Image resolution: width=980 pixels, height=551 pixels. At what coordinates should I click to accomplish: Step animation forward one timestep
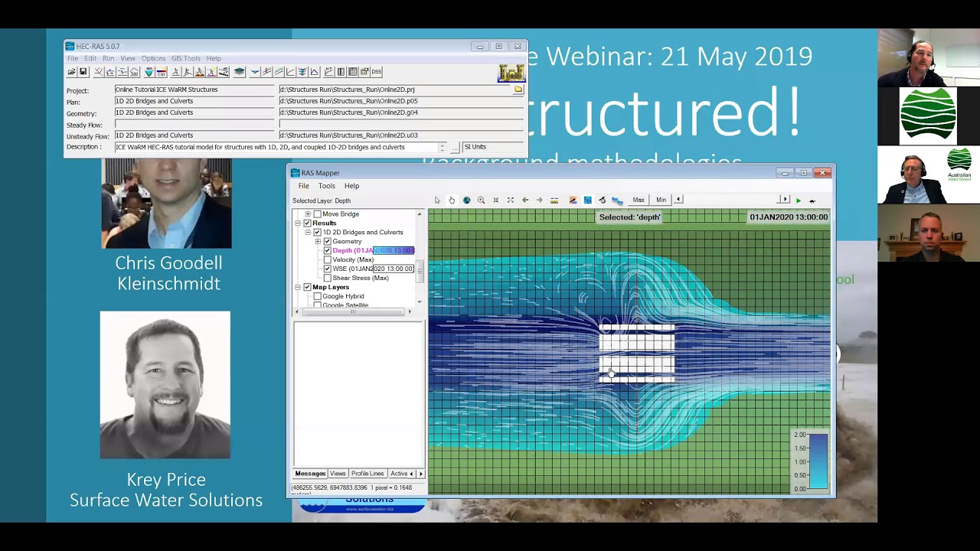[x=784, y=200]
